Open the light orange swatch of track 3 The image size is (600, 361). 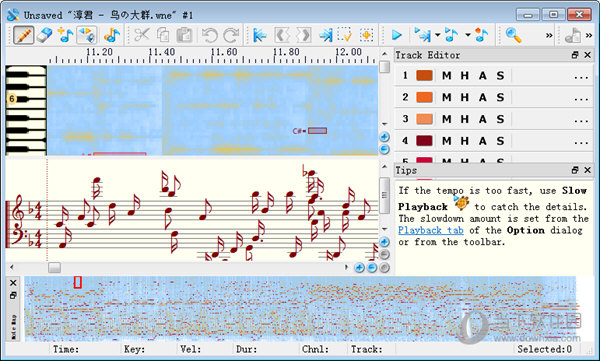point(424,119)
